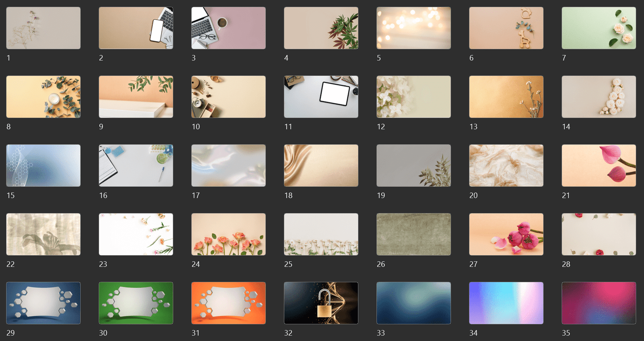Pick slide 30 with green hexagon frame

click(x=136, y=303)
